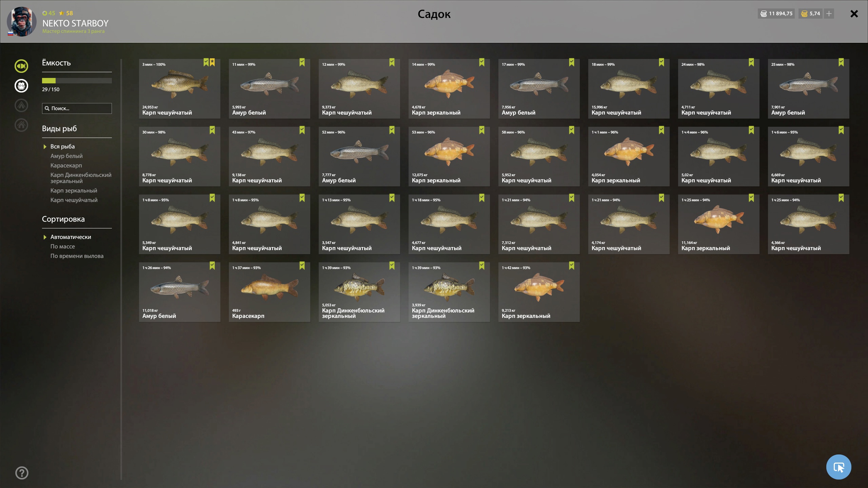The image size is (868, 488).
Task: Open the help question mark icon
Action: (x=22, y=473)
